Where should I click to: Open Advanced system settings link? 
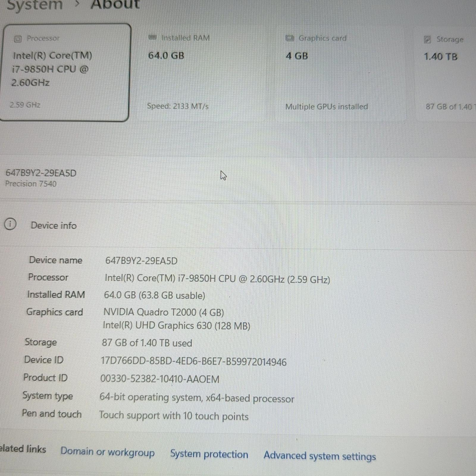(x=320, y=456)
